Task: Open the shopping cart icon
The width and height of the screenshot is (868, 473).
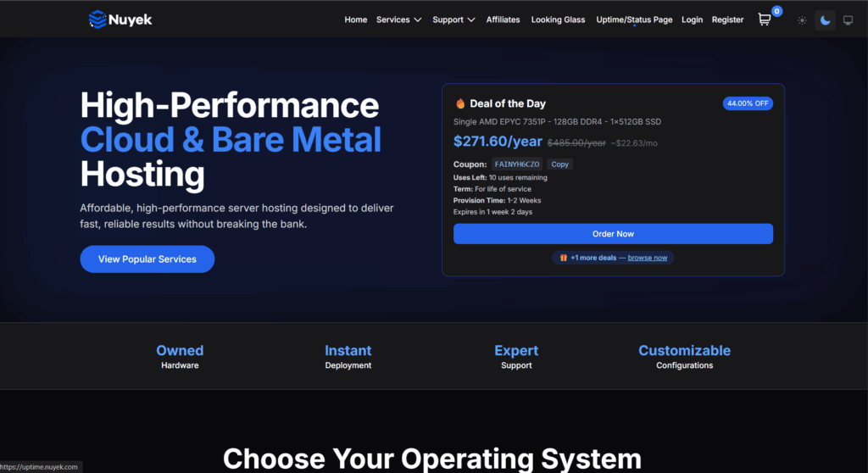Action: click(x=765, y=20)
